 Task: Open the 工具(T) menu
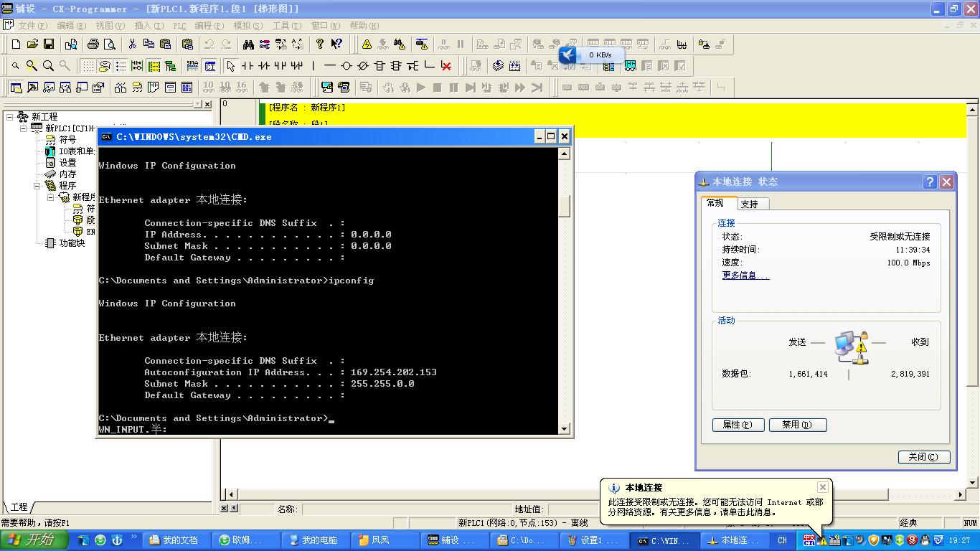tap(286, 26)
